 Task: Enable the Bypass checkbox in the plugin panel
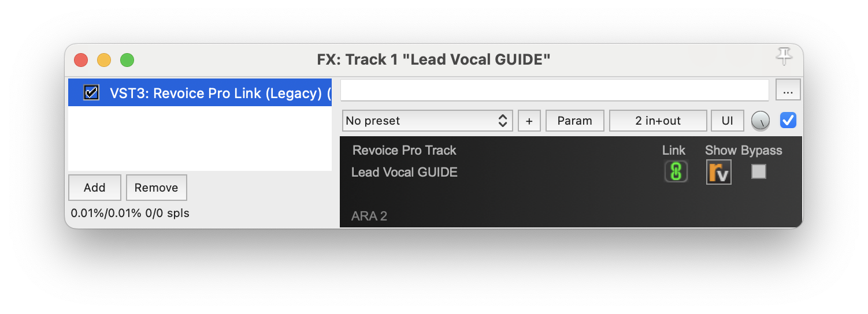coord(758,171)
